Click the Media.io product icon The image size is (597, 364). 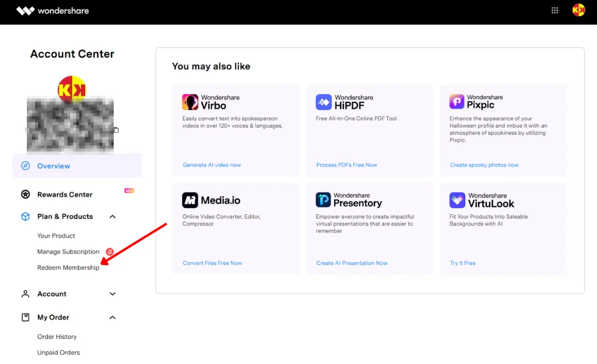[x=190, y=200]
